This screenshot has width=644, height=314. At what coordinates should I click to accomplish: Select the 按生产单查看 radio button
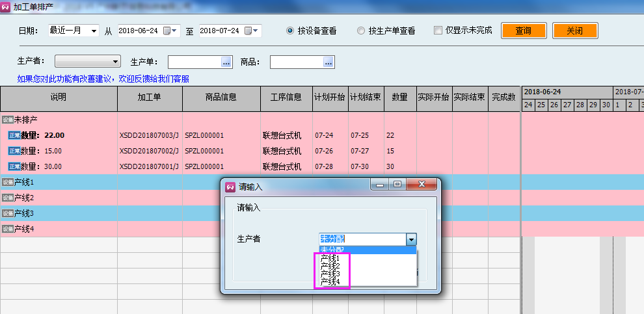tap(361, 31)
